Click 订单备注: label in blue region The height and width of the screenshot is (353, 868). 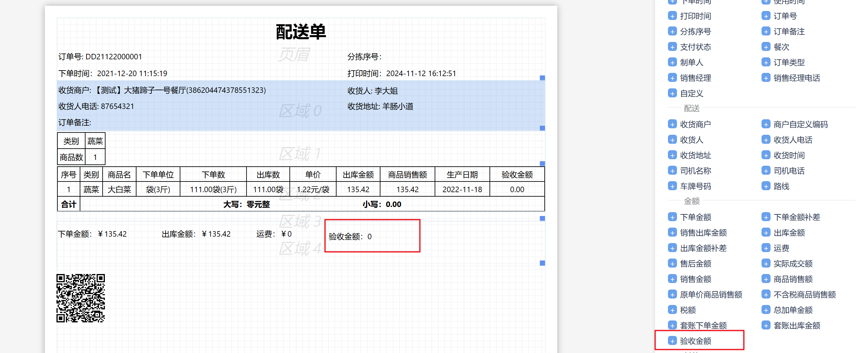(75, 123)
